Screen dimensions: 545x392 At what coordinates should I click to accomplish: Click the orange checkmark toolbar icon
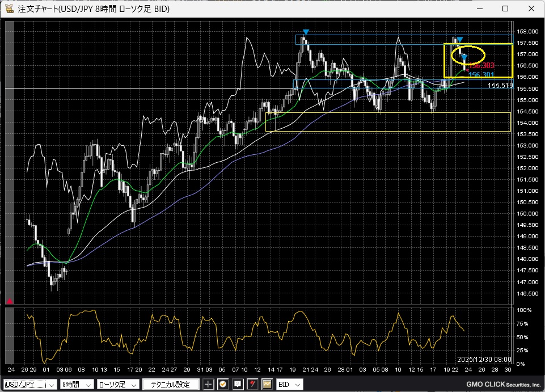223,385
